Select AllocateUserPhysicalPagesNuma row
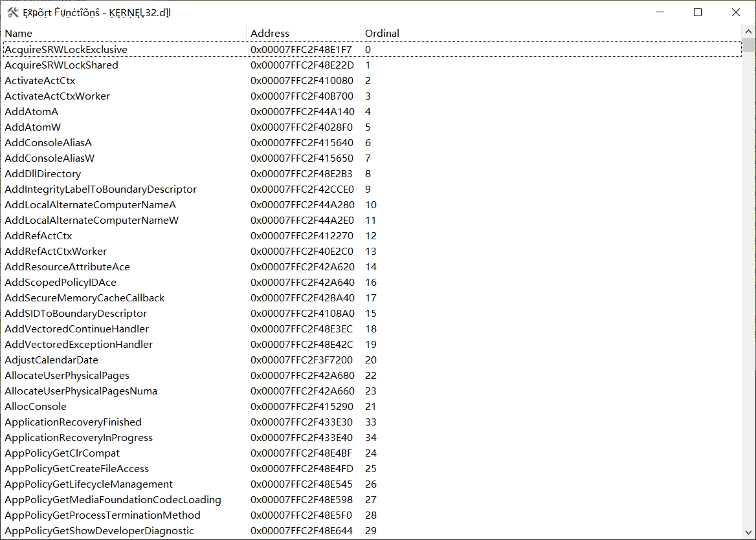Image resolution: width=756 pixels, height=540 pixels. point(372,391)
